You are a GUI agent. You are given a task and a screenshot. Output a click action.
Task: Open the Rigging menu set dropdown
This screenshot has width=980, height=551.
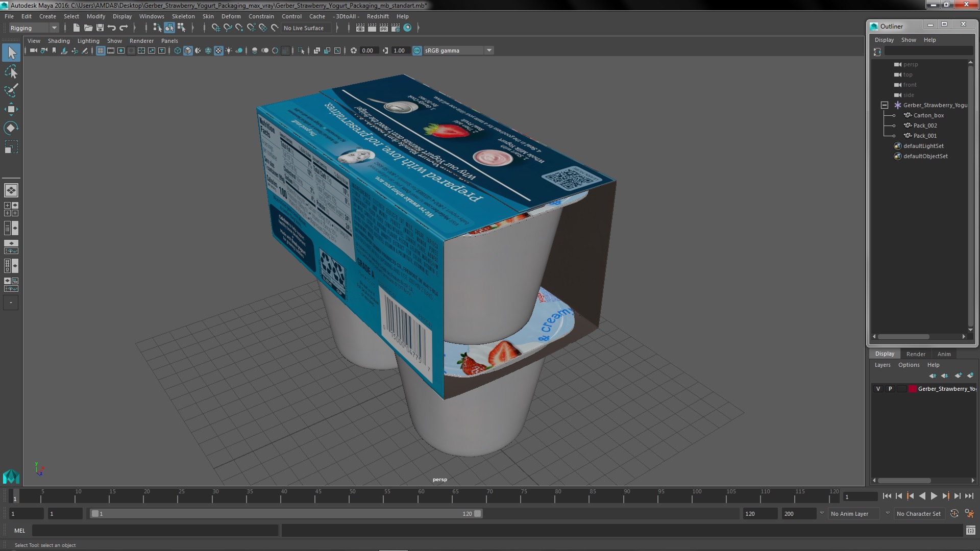click(34, 28)
